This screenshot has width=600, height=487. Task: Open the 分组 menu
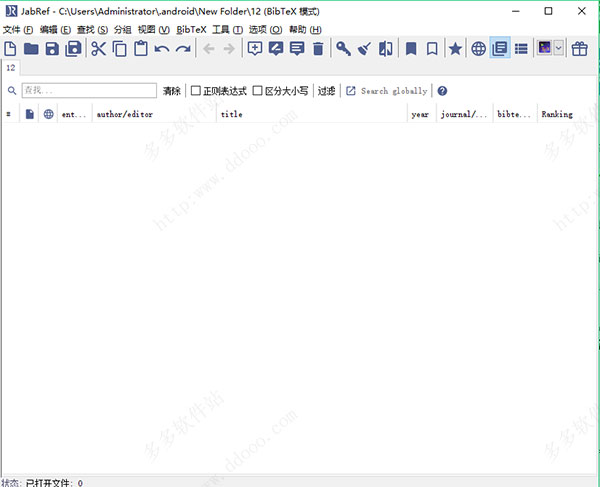coord(122,29)
